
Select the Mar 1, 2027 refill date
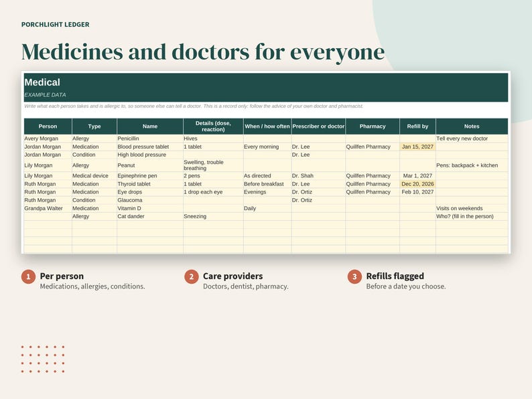pyautogui.click(x=417, y=176)
